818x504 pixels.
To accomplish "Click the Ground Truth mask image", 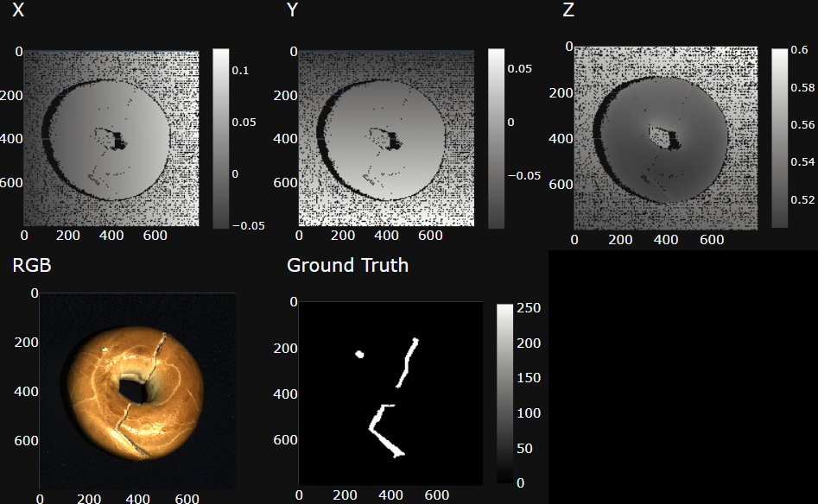I will coord(390,394).
